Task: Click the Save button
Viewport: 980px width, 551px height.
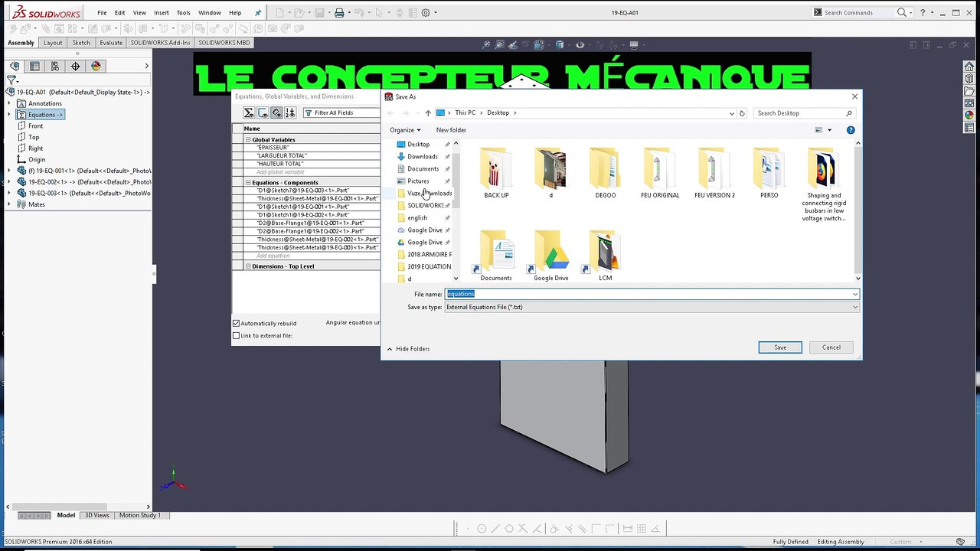Action: [780, 347]
